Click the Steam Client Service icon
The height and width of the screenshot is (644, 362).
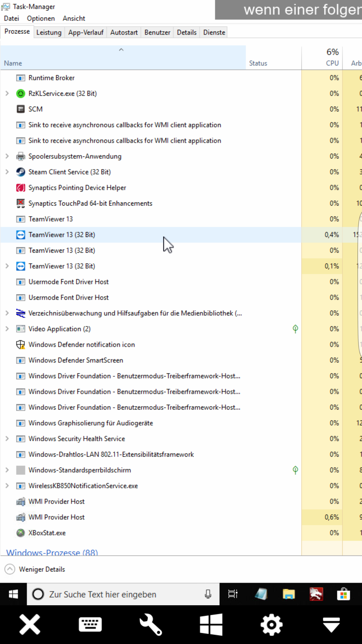point(21,172)
